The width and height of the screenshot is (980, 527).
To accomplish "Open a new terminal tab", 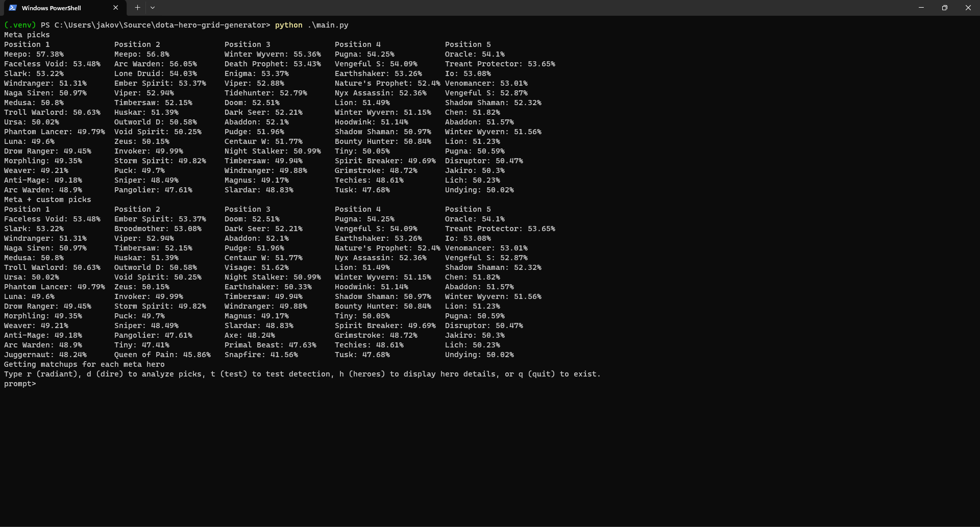I will click(x=137, y=8).
